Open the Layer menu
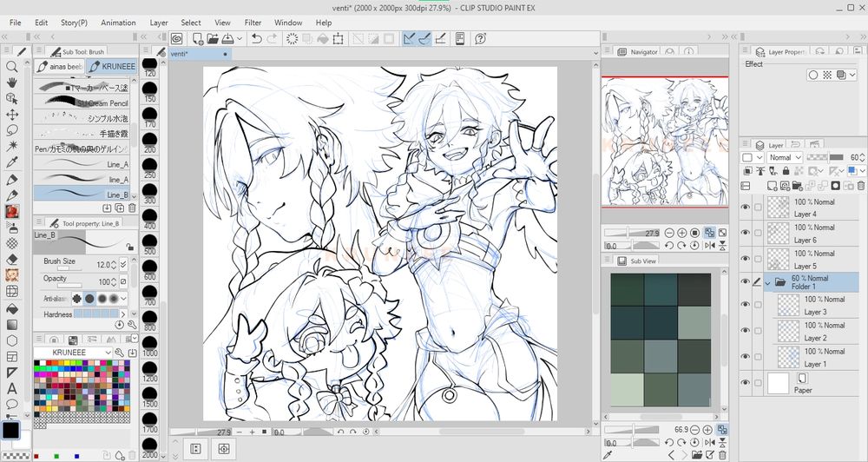Image resolution: width=868 pixels, height=462 pixels. [158, 23]
